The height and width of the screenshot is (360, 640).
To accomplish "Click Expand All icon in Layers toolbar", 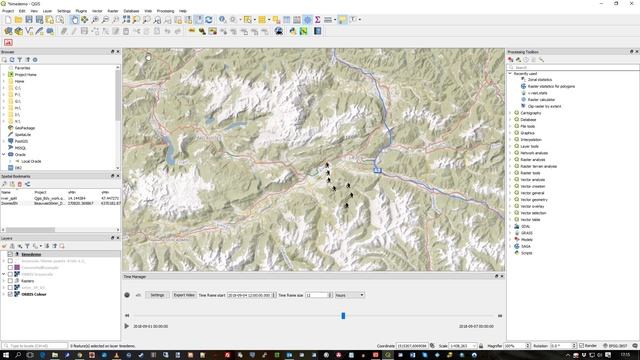I will (47, 246).
